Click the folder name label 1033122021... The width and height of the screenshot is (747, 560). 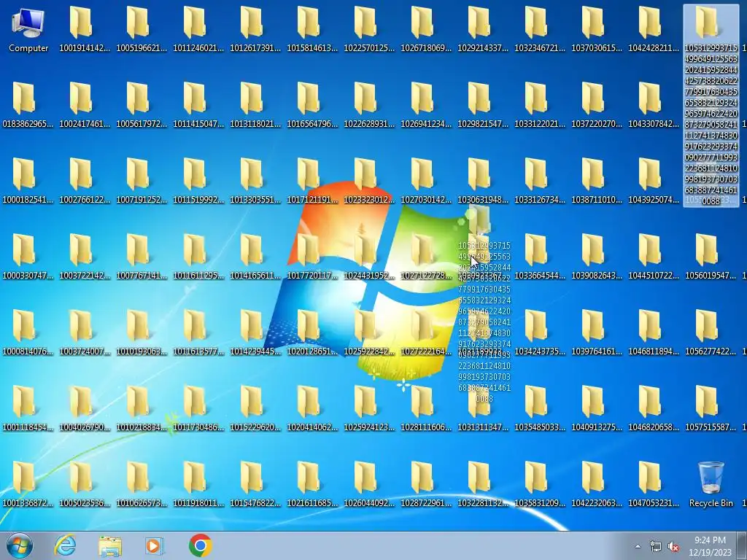pos(540,124)
